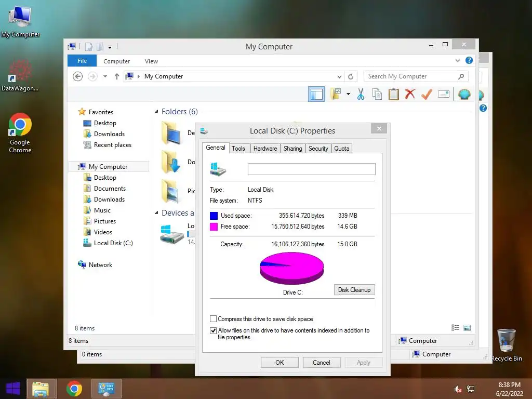Viewport: 532px width, 399px height.
Task: Select Pictures in navigation tree
Action: 104,221
